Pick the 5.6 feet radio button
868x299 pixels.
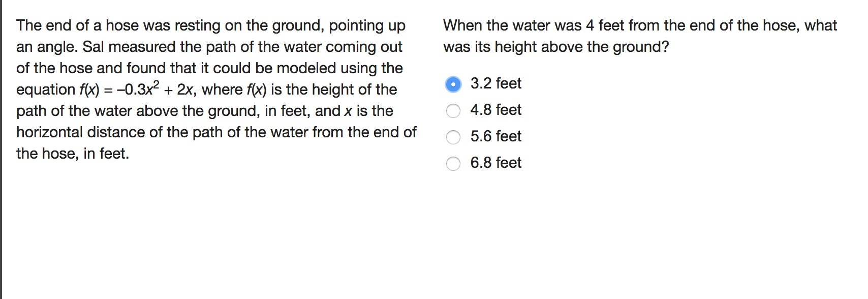(x=453, y=137)
